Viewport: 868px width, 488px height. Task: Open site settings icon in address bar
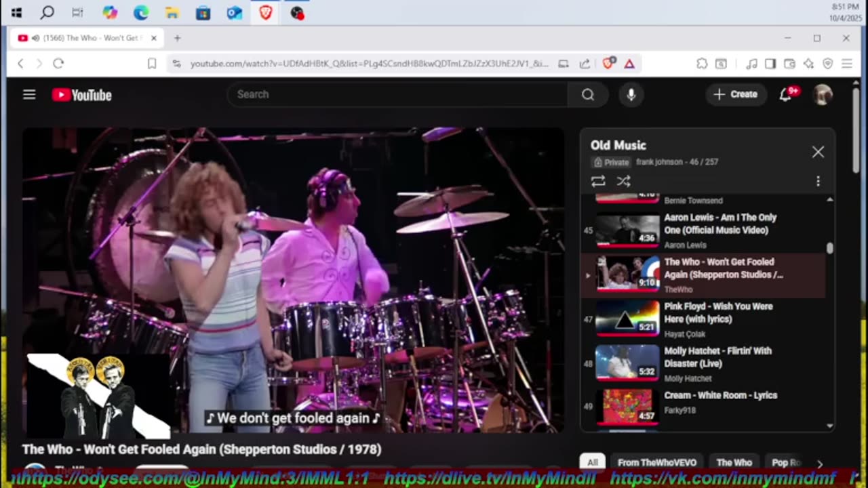[176, 64]
